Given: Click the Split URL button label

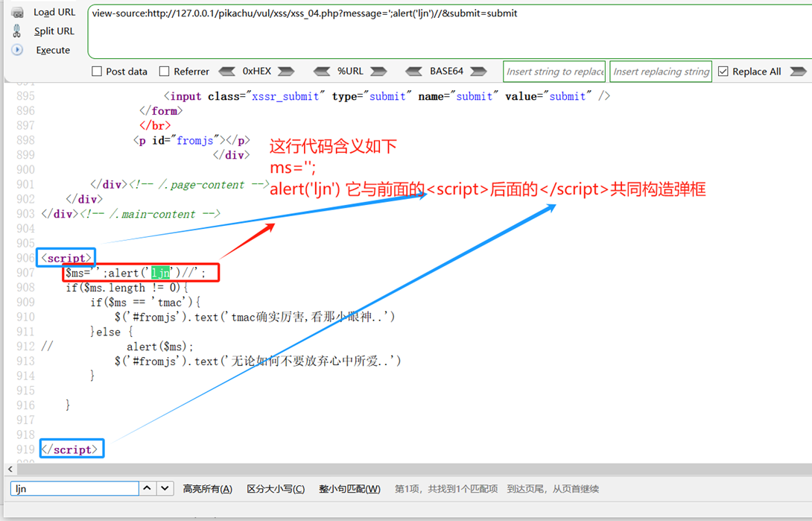Looking at the screenshot, I should tap(54, 31).
